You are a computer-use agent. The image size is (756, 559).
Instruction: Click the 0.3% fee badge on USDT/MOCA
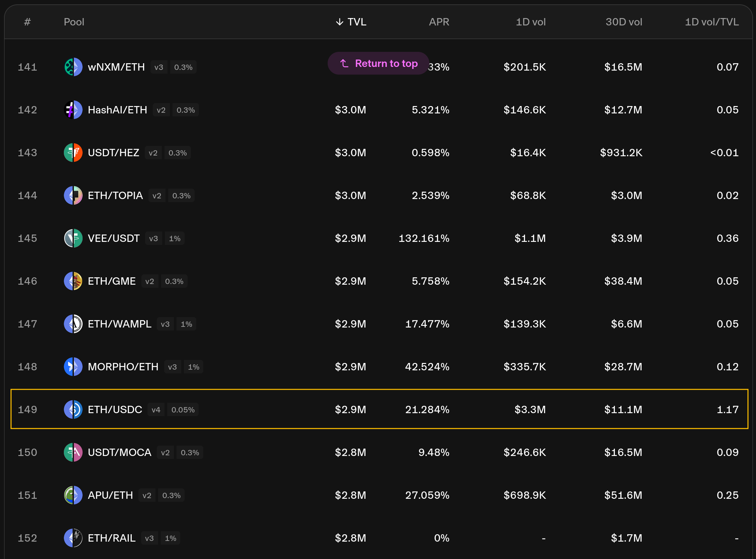click(x=190, y=452)
